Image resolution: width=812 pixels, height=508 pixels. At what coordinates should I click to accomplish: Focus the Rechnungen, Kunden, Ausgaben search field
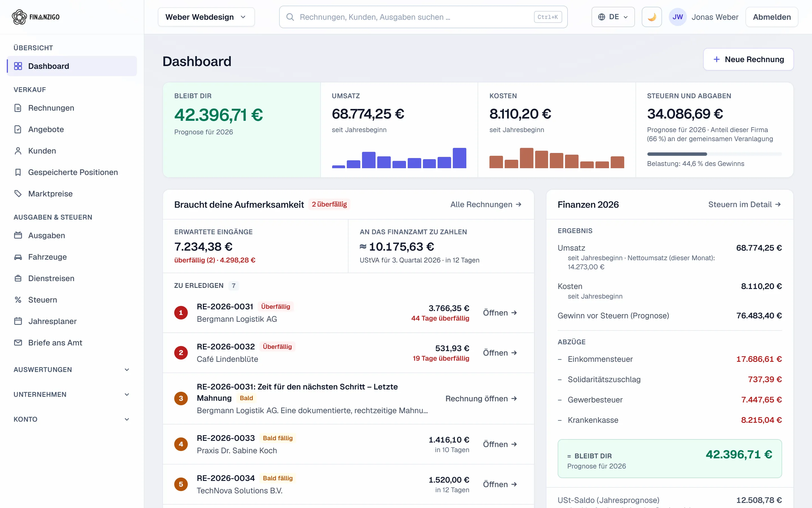coord(423,17)
